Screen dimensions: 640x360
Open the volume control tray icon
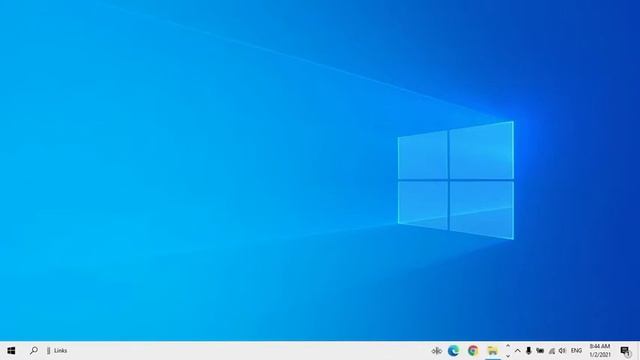pyautogui.click(x=562, y=351)
